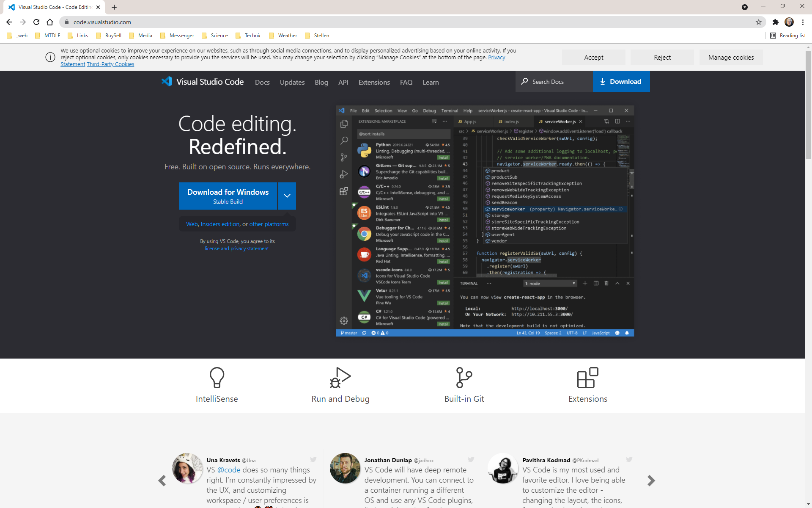Close the Visual Studio Code tab

(98, 7)
